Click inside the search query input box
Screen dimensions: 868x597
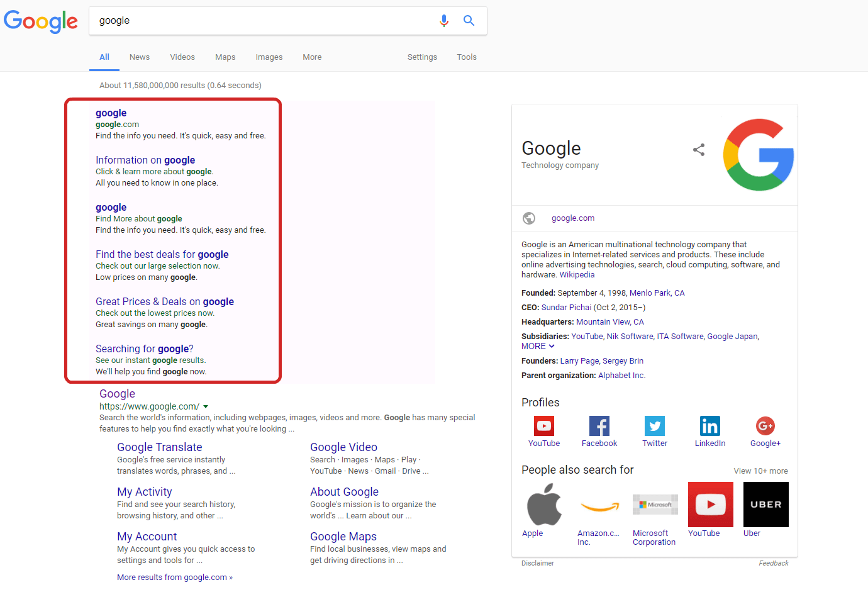pyautogui.click(x=264, y=21)
